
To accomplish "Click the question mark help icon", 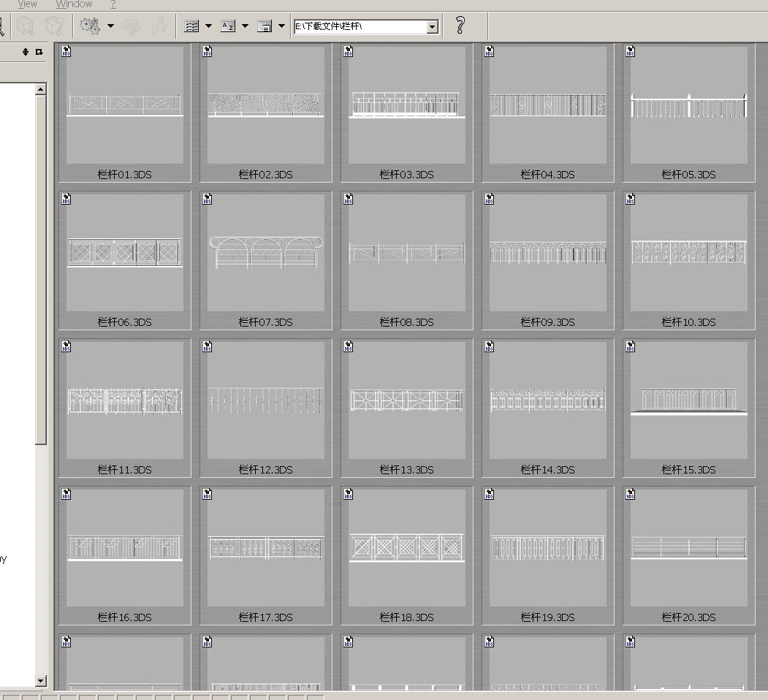I will tap(460, 25).
